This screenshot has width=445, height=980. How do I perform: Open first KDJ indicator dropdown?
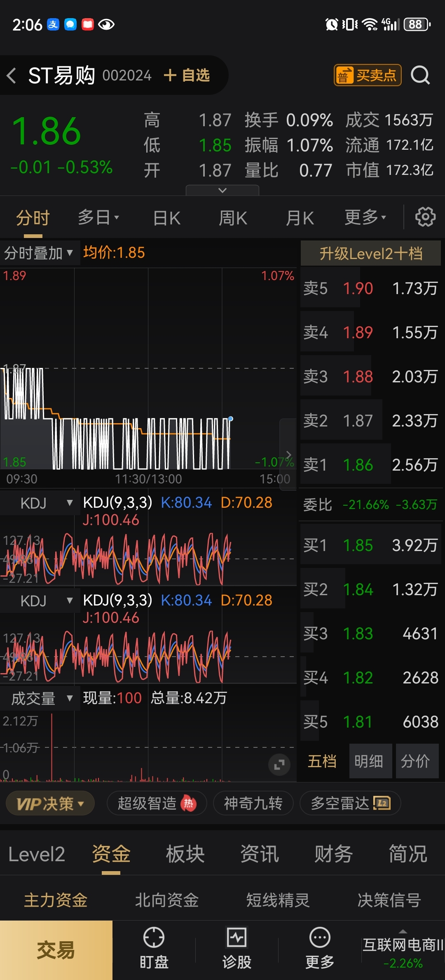coord(40,503)
